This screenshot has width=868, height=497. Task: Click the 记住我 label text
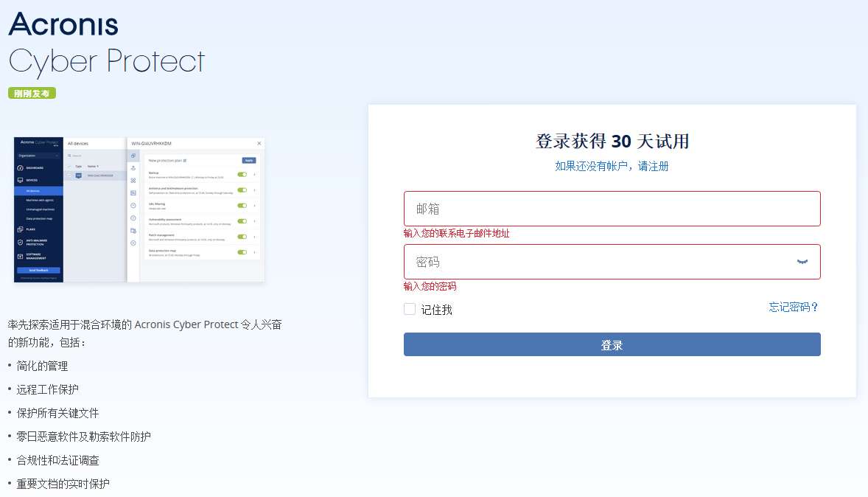coord(437,310)
